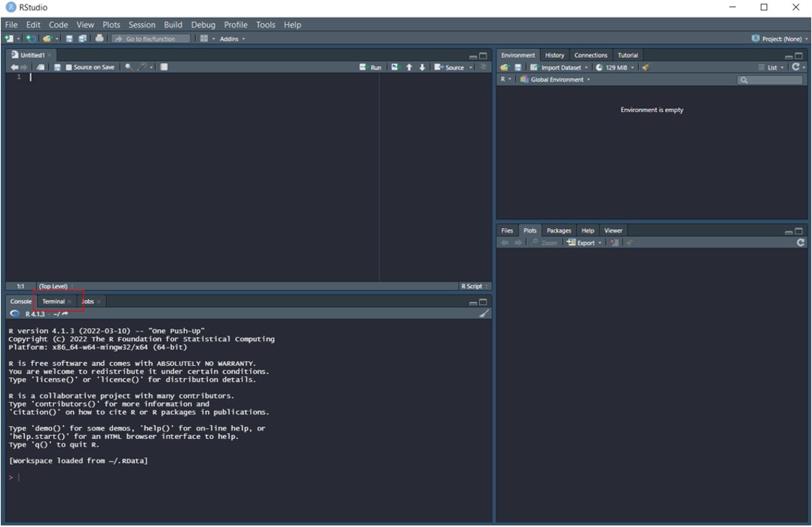The width and height of the screenshot is (812, 527).
Task: Refresh the Environment pane
Action: tap(796, 67)
